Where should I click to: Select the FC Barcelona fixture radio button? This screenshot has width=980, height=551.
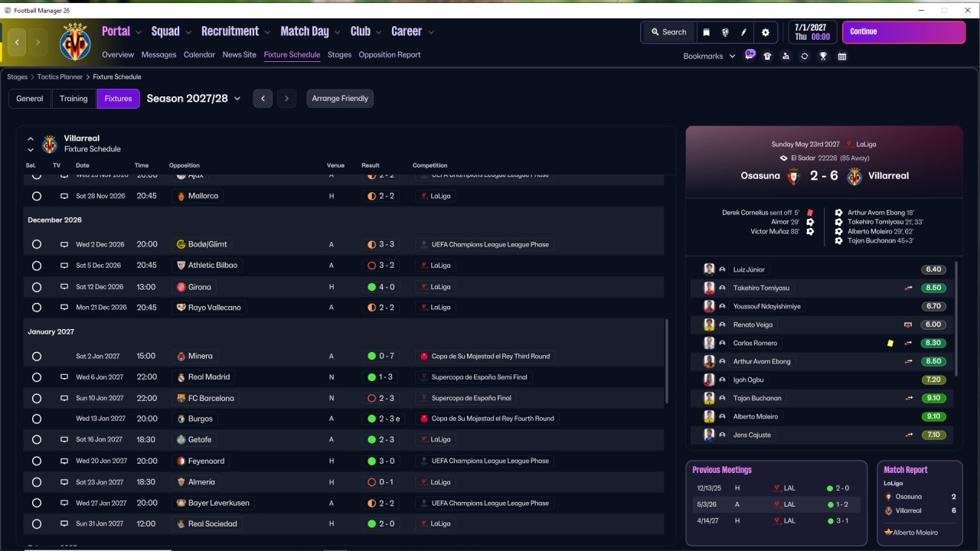coord(36,398)
